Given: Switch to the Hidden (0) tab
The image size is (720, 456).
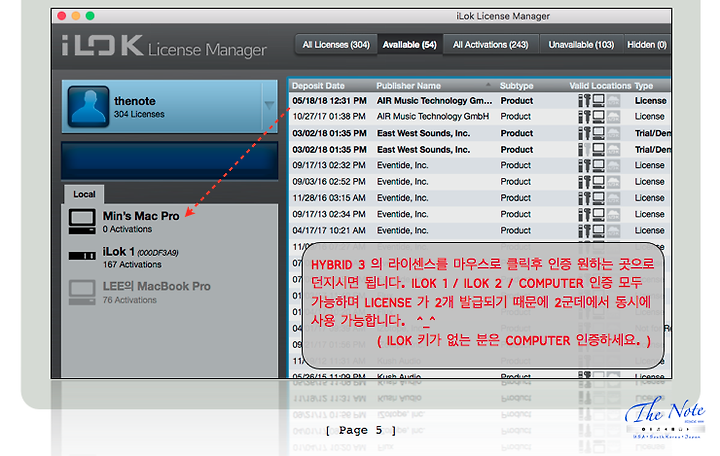Looking at the screenshot, I should click(x=647, y=45).
